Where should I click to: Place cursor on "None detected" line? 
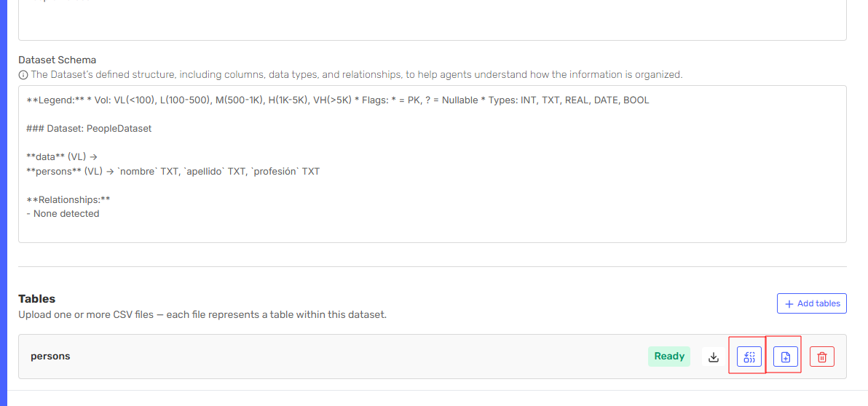(66, 214)
